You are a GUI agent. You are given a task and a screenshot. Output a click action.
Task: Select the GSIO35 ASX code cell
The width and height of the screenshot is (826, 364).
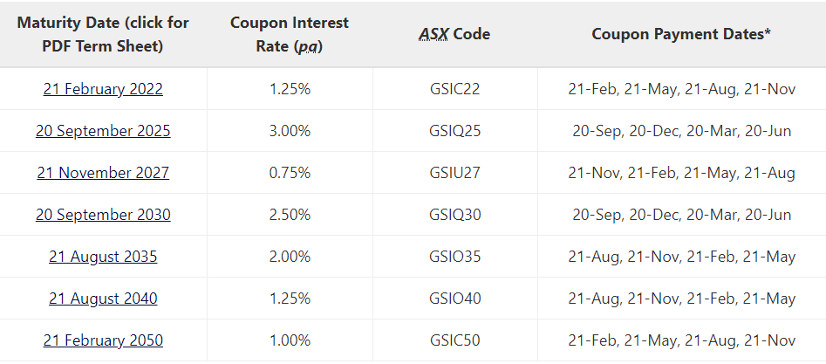pos(455,257)
